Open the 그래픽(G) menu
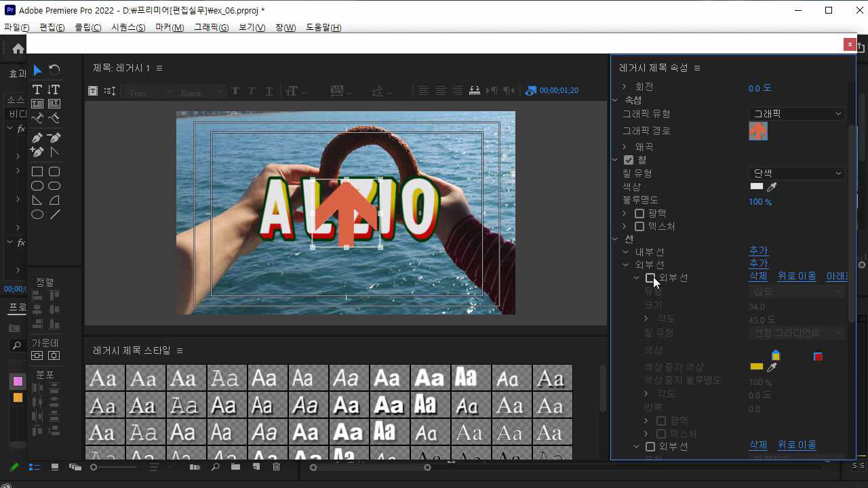Image resolution: width=868 pixels, height=488 pixels. click(212, 28)
